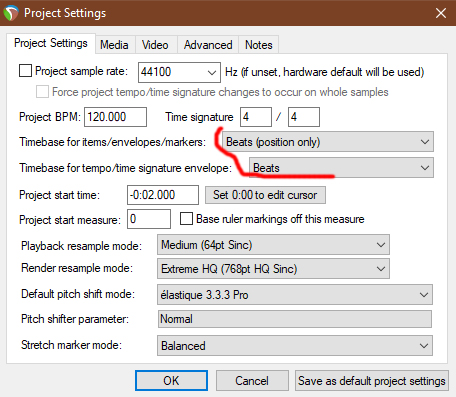Switch to the Video tab
The image size is (456, 397).
click(155, 45)
